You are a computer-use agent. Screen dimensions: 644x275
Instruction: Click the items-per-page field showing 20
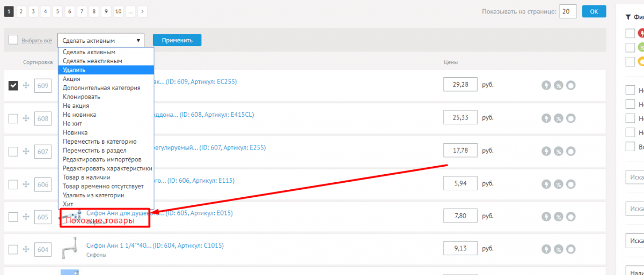568,11
